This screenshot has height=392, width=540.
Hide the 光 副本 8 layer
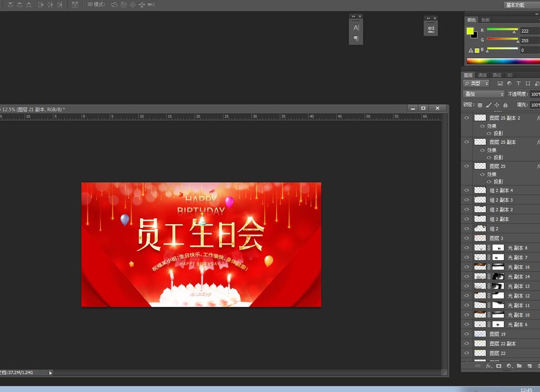(467, 248)
